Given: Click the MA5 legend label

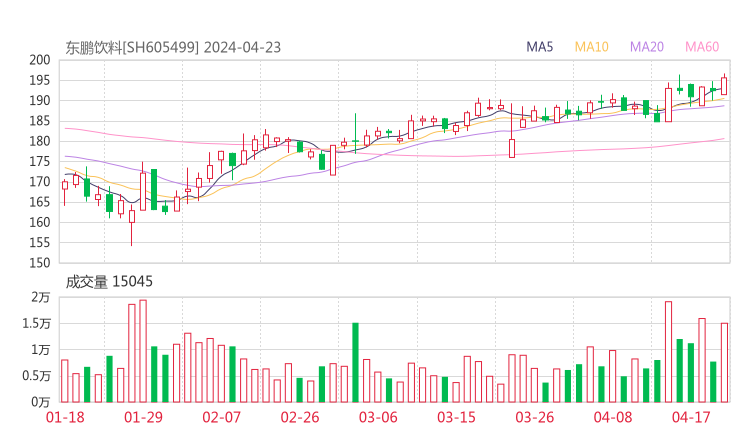Looking at the screenshot, I should pos(539,47).
